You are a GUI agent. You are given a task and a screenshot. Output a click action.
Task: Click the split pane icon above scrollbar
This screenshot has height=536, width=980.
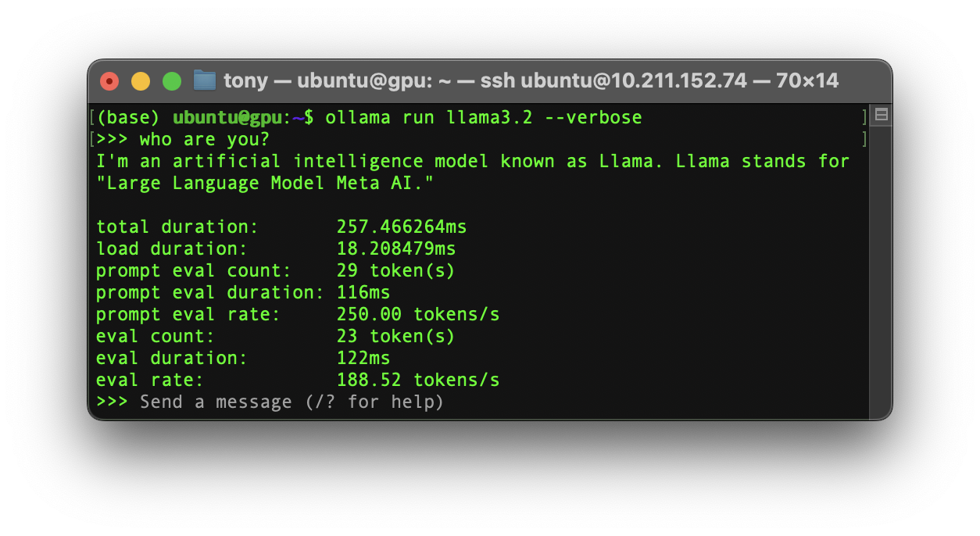pos(881,116)
